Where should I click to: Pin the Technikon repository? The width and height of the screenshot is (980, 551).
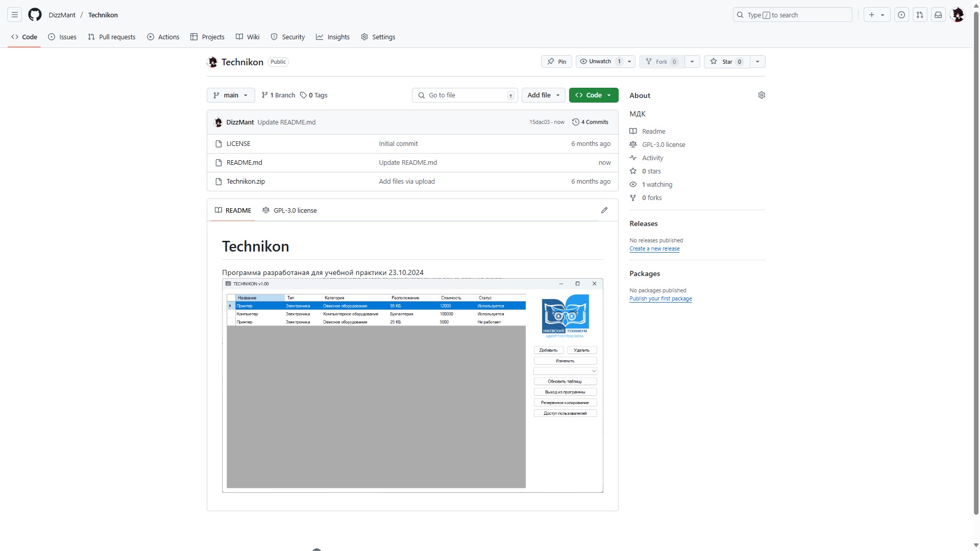[556, 62]
